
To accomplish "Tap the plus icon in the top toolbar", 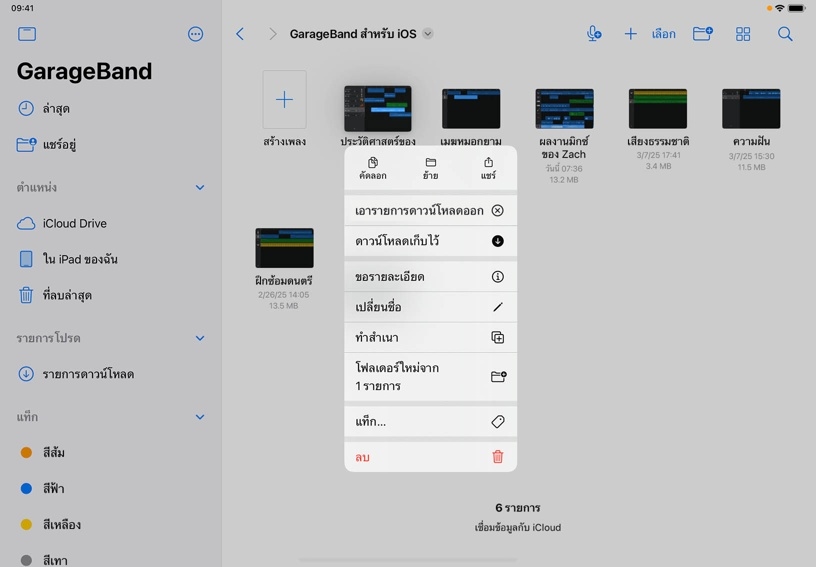I will click(x=630, y=34).
